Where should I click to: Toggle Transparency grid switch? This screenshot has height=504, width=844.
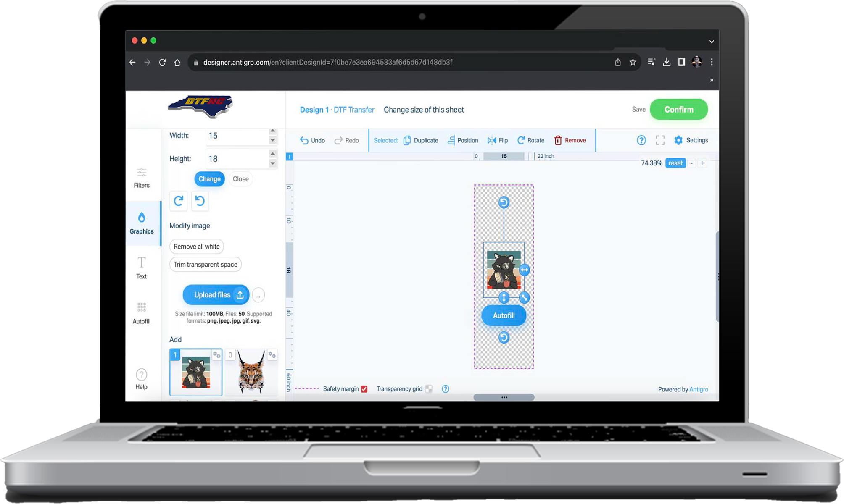[429, 389]
